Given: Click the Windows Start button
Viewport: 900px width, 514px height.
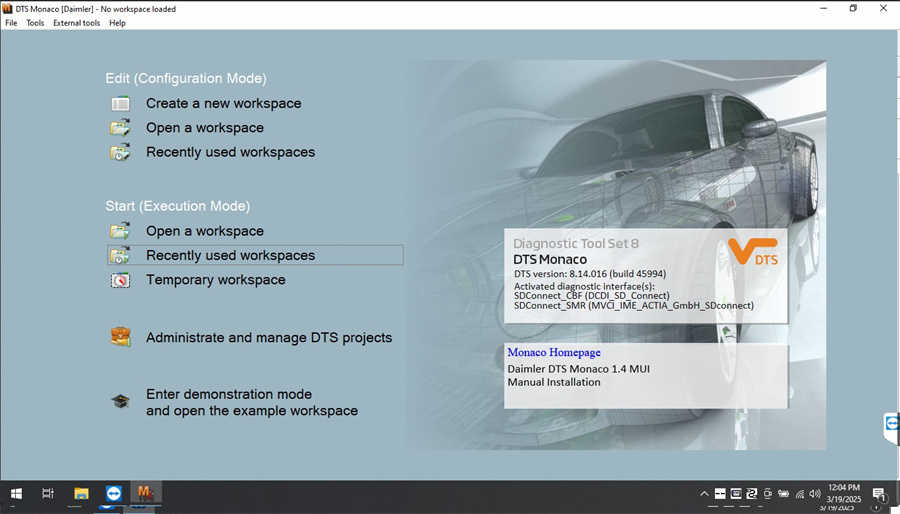Looking at the screenshot, I should tap(16, 493).
